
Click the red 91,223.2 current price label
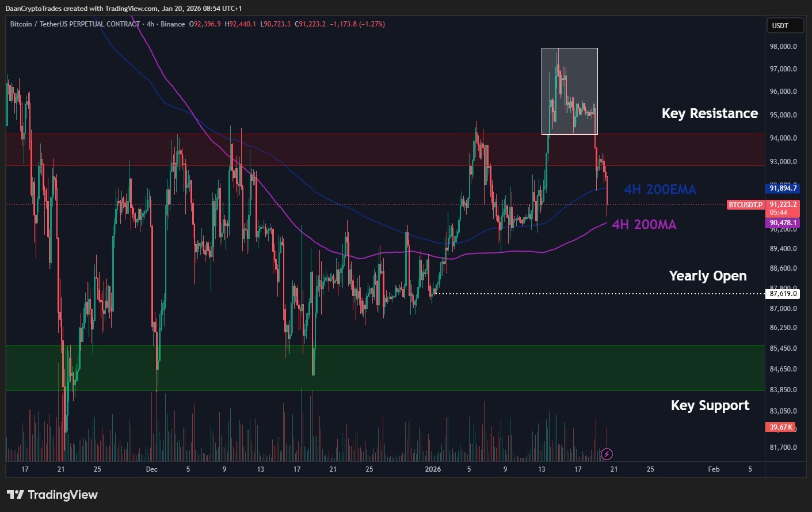pos(783,204)
